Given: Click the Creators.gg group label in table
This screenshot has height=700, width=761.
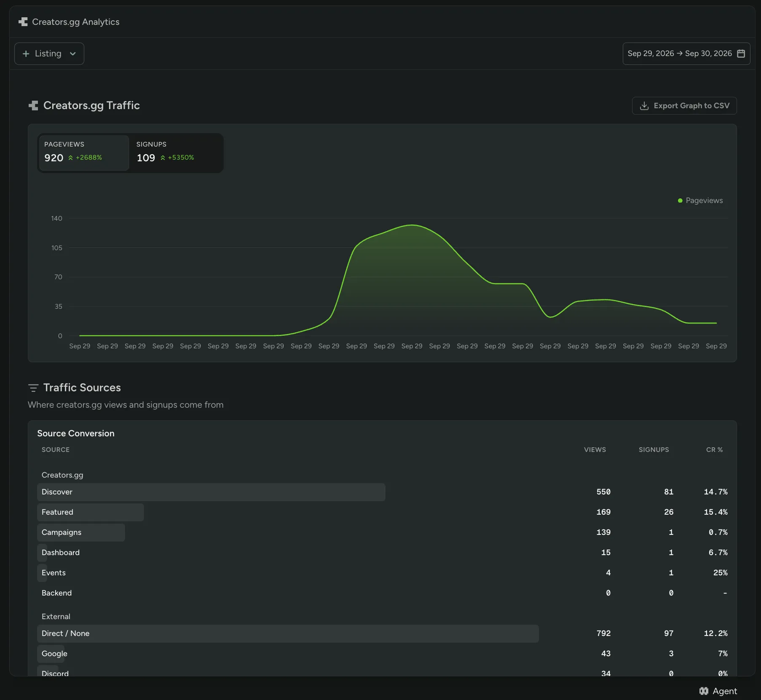Looking at the screenshot, I should tap(62, 475).
